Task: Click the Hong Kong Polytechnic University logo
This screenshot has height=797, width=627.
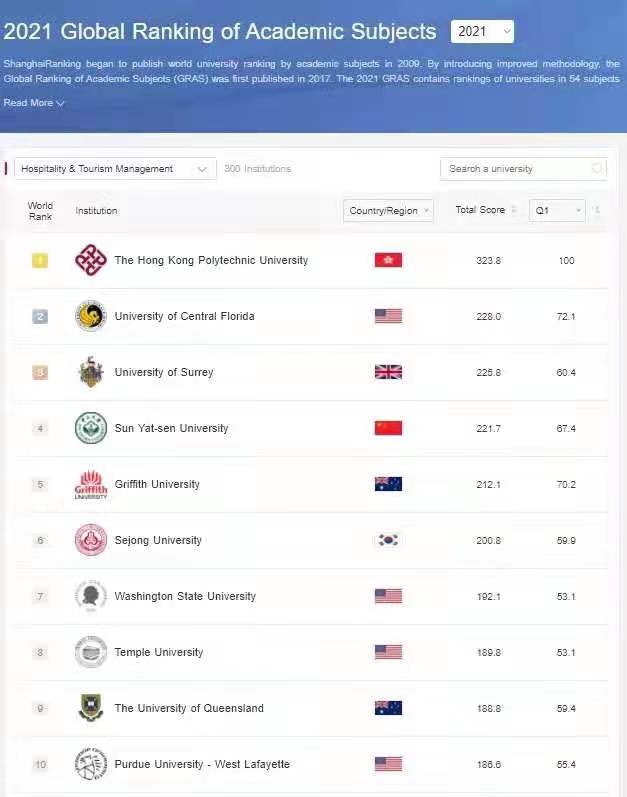Action: pyautogui.click(x=90, y=260)
